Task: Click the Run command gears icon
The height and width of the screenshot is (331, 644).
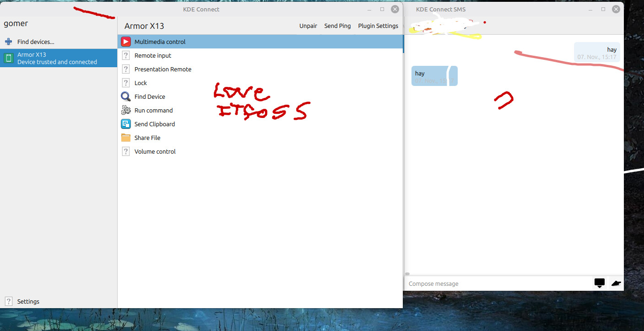Action: pyautogui.click(x=125, y=110)
